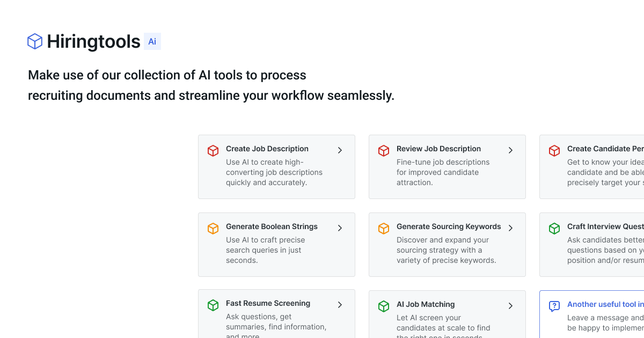
Task: Open the Generate Sourcing Keywords title
Action: click(449, 226)
